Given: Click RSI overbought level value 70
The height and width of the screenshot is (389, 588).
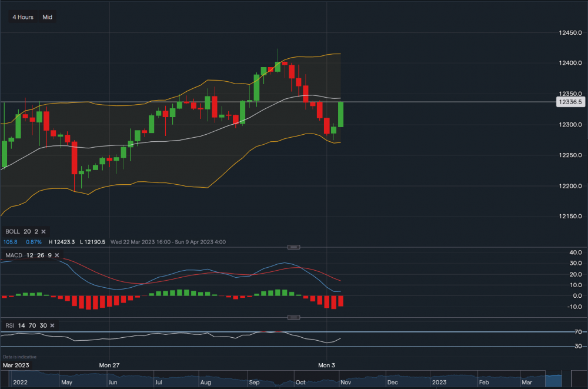Looking at the screenshot, I should [x=31, y=325].
